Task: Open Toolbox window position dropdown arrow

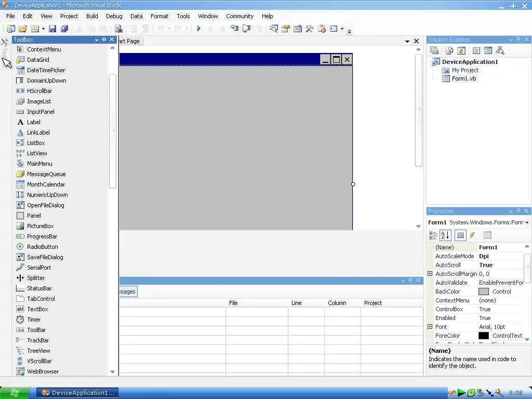Action: [x=96, y=39]
